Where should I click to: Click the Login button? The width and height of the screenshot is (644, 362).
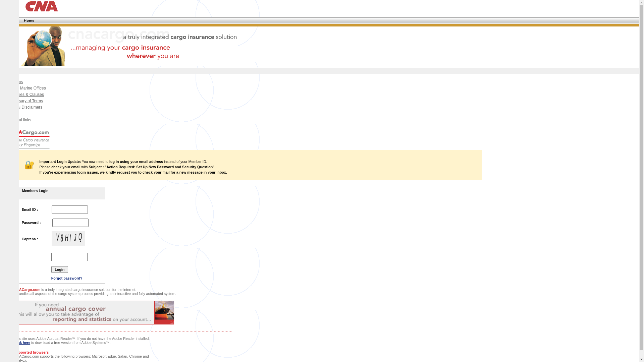coord(60,269)
